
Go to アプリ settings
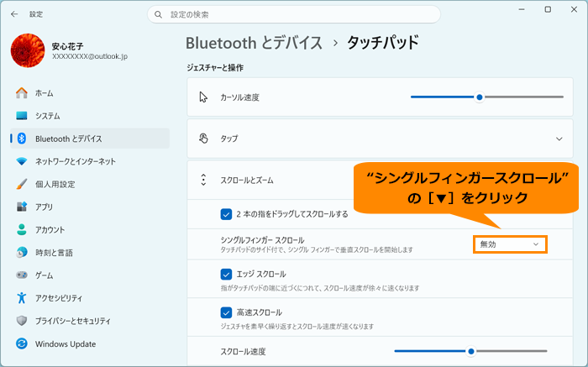(90, 207)
